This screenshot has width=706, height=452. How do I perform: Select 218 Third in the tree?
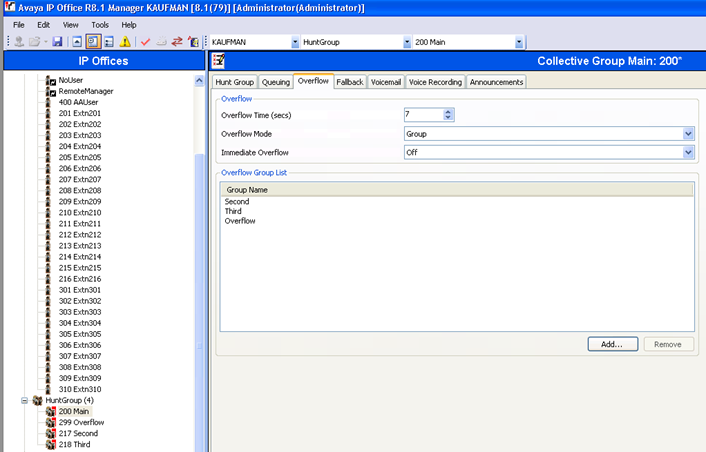coord(74,444)
